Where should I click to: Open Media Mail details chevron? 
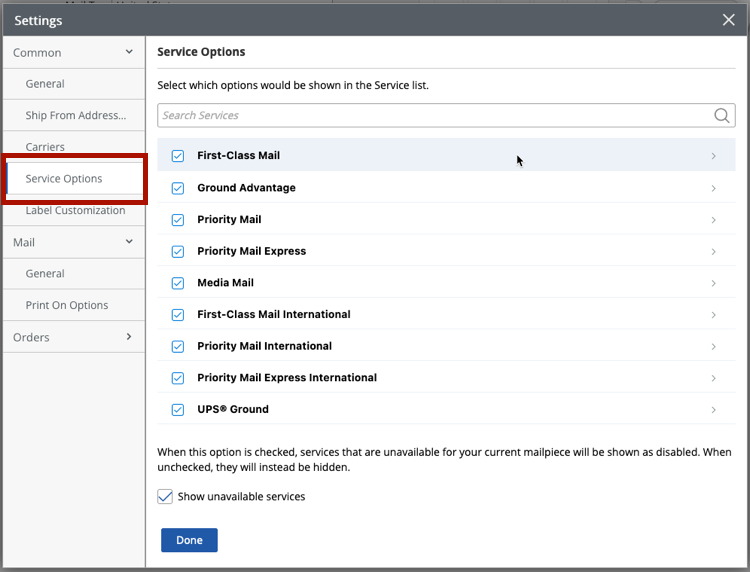pyautogui.click(x=713, y=283)
